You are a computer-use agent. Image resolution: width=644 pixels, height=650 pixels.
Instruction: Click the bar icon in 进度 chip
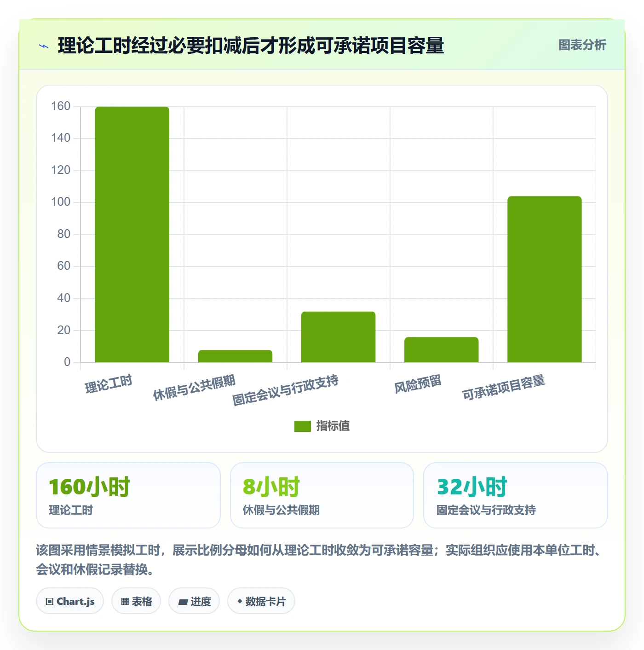tap(183, 602)
